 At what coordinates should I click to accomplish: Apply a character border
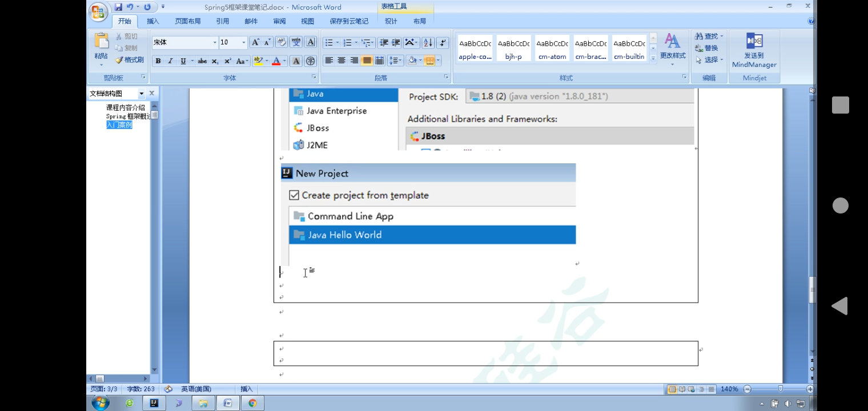311,42
